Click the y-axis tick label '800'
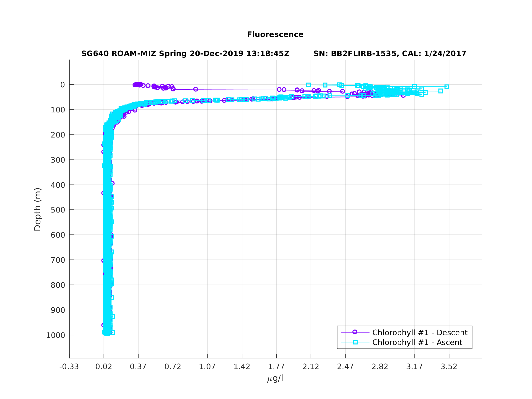This screenshot has height=399, width=532. point(58,285)
